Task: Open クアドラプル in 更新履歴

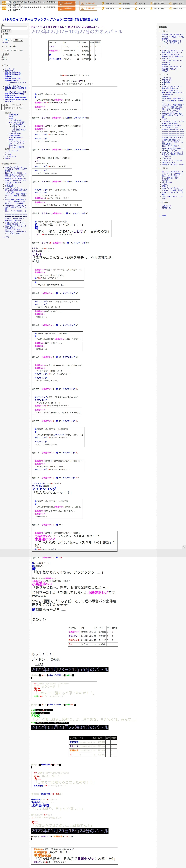Action: coord(167,78)
